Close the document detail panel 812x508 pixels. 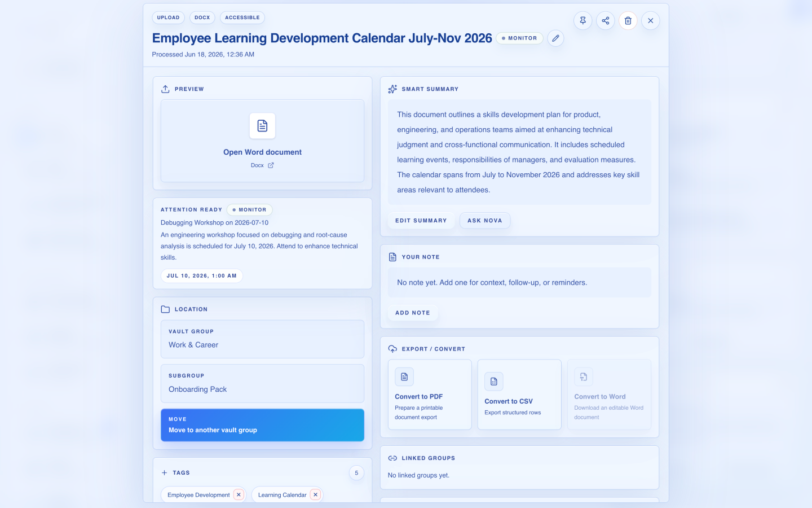pyautogui.click(x=650, y=21)
